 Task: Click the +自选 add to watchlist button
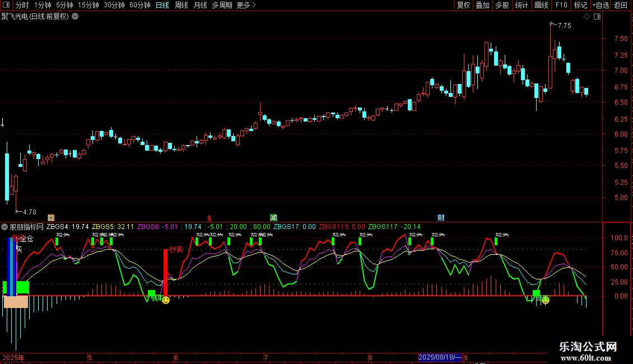click(x=601, y=6)
